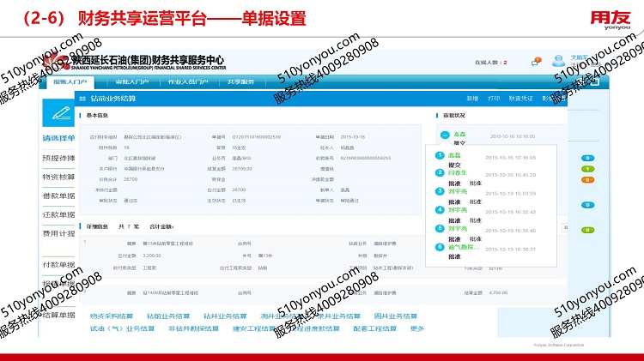The width and height of the screenshot is (644, 361).
Task: Open the 共享服务 tab
Action: coord(241,81)
